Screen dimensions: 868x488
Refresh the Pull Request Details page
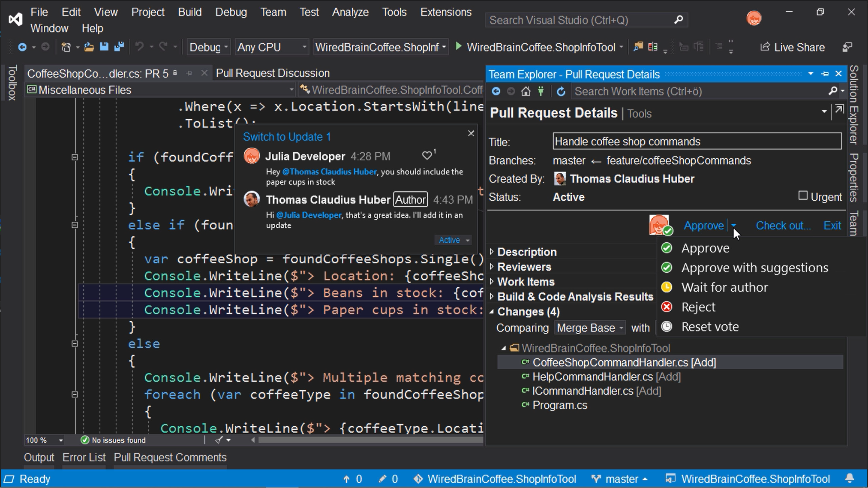pyautogui.click(x=562, y=91)
